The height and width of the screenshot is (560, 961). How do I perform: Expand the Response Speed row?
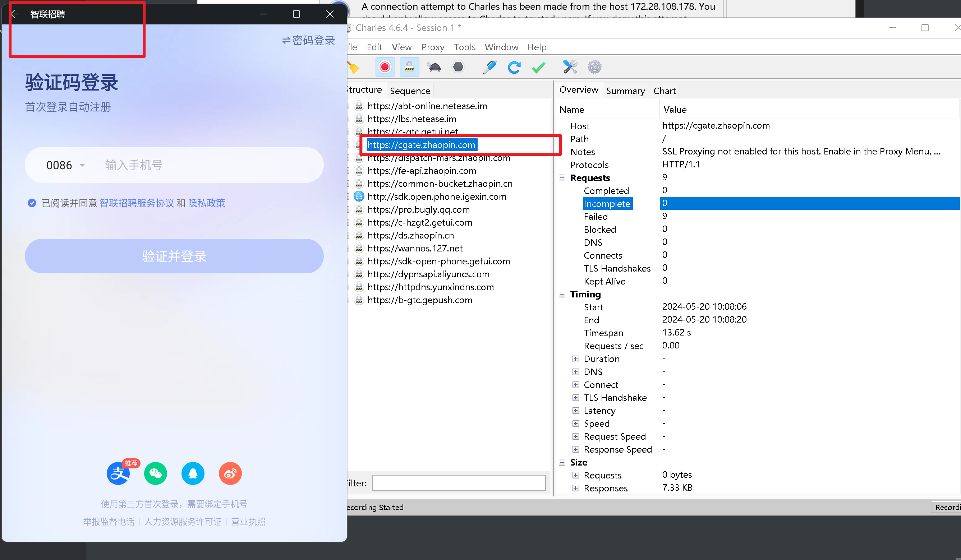pyautogui.click(x=575, y=449)
